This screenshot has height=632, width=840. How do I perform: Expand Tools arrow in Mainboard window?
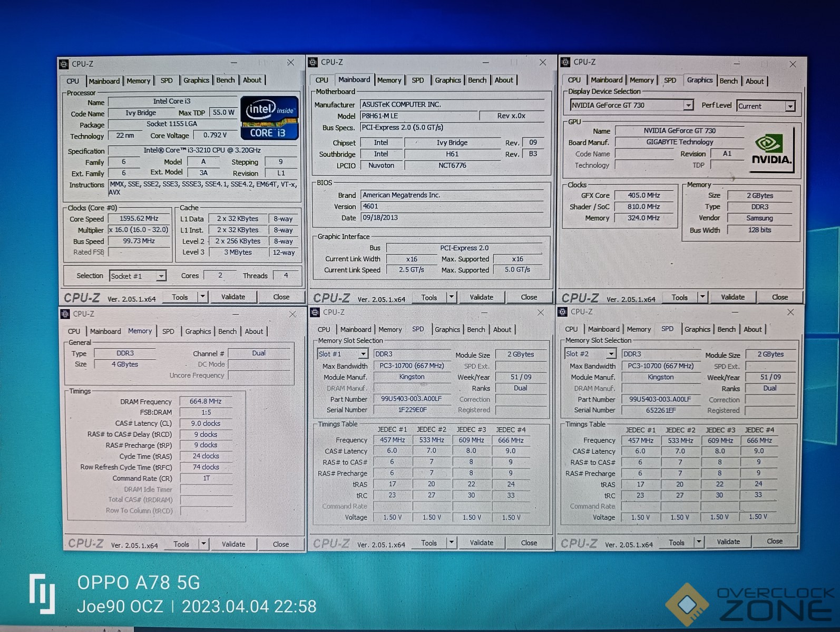(x=451, y=297)
